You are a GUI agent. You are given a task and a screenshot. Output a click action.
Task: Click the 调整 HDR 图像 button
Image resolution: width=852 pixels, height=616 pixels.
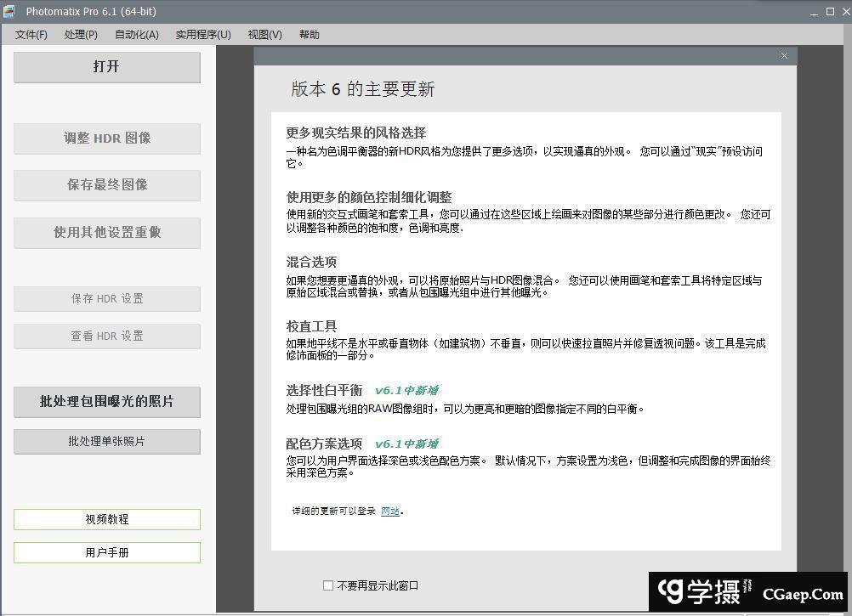click(x=106, y=138)
